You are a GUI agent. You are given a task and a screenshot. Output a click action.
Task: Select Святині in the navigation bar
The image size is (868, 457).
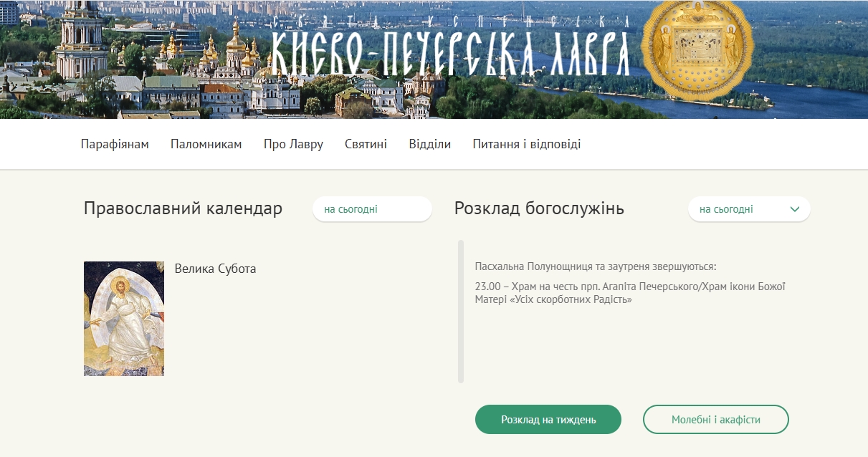[366, 144]
